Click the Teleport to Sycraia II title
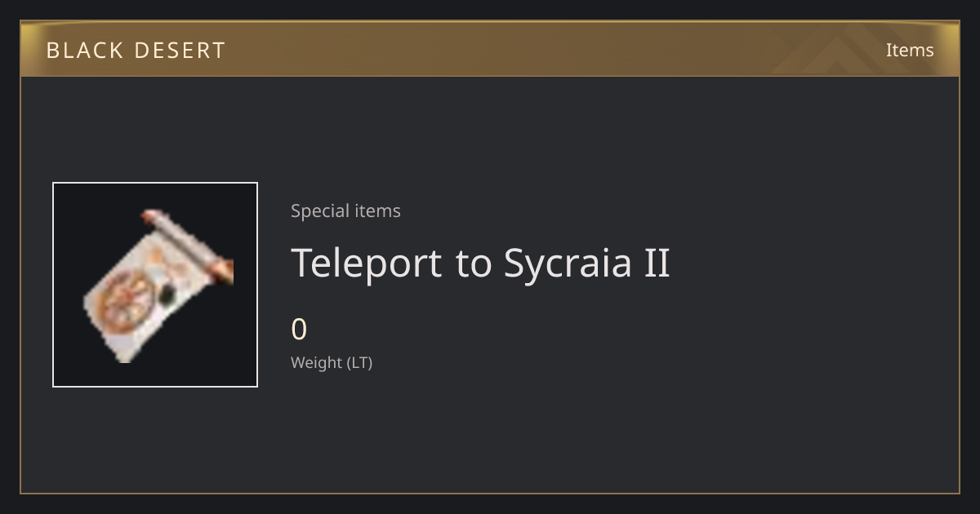980x514 pixels. pyautogui.click(x=480, y=263)
